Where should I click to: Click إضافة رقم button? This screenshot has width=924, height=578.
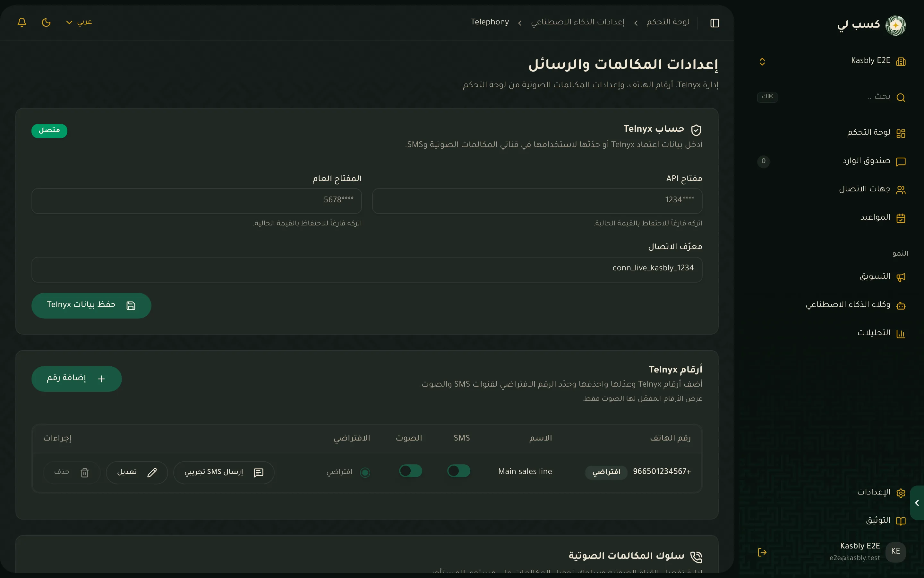tap(76, 379)
